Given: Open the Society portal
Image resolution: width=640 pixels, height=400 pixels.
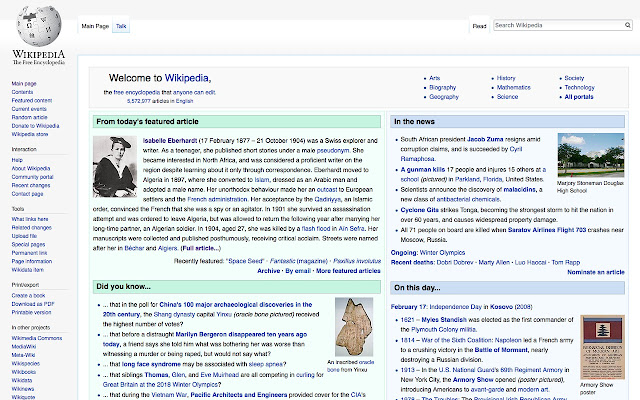Looking at the screenshot, I should tap(574, 78).
